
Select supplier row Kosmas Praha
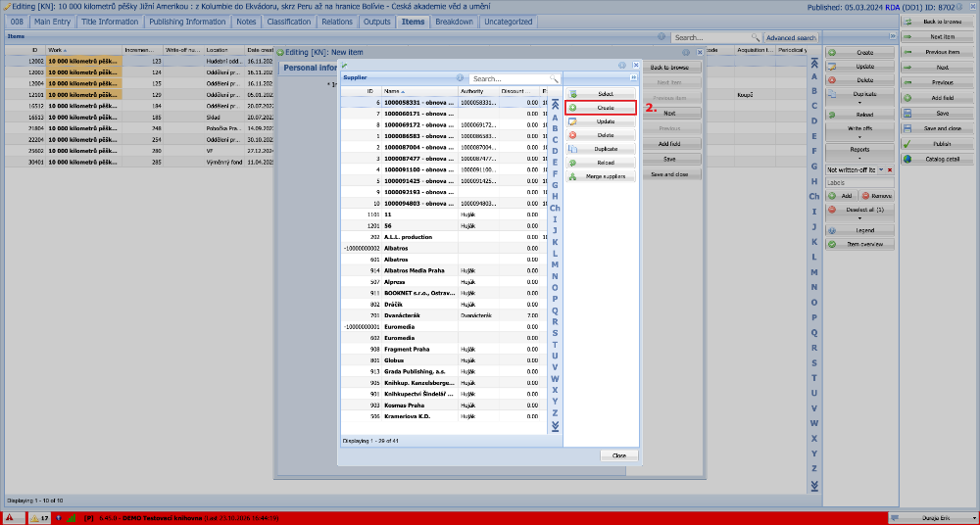tap(443, 405)
